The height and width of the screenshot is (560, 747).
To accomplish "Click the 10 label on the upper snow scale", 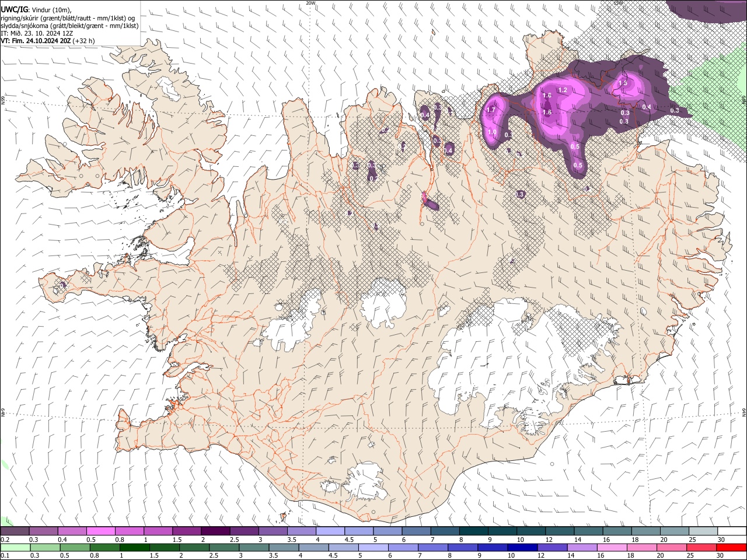I will point(520,540).
